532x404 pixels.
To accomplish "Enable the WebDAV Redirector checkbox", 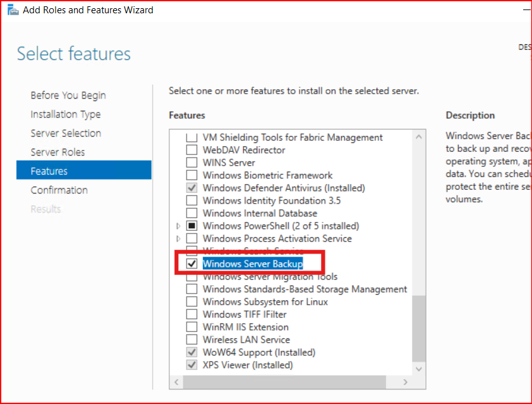I will point(191,150).
